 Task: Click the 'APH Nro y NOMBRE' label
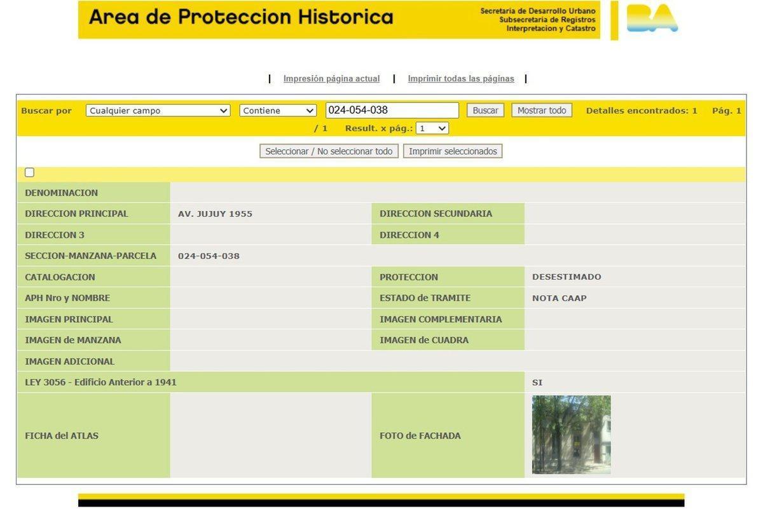click(67, 298)
